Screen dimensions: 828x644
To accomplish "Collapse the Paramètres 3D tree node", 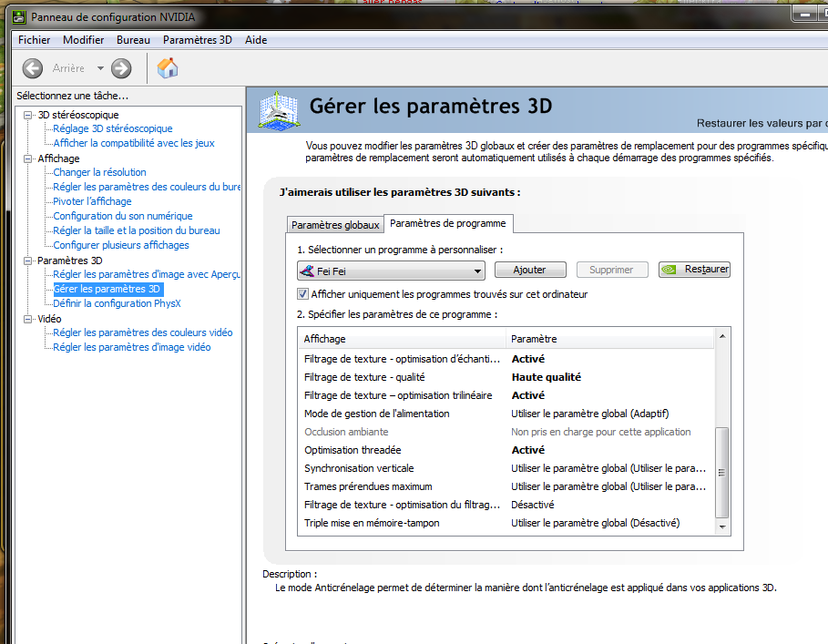I will [x=27, y=261].
